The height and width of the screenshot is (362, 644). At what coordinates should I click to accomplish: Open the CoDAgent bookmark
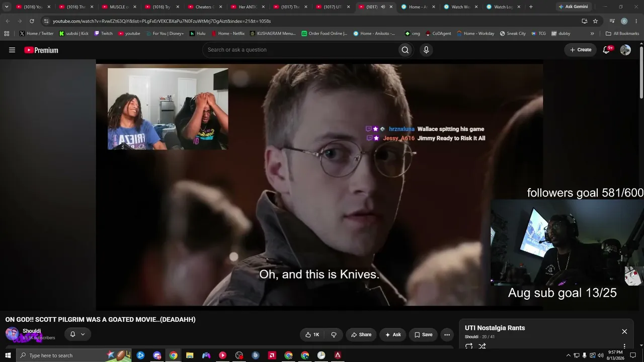(x=438, y=34)
